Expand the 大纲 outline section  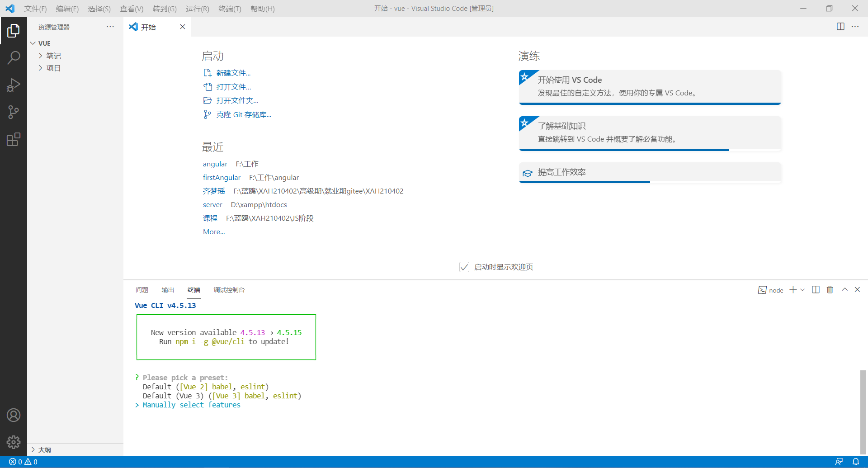pos(75,450)
